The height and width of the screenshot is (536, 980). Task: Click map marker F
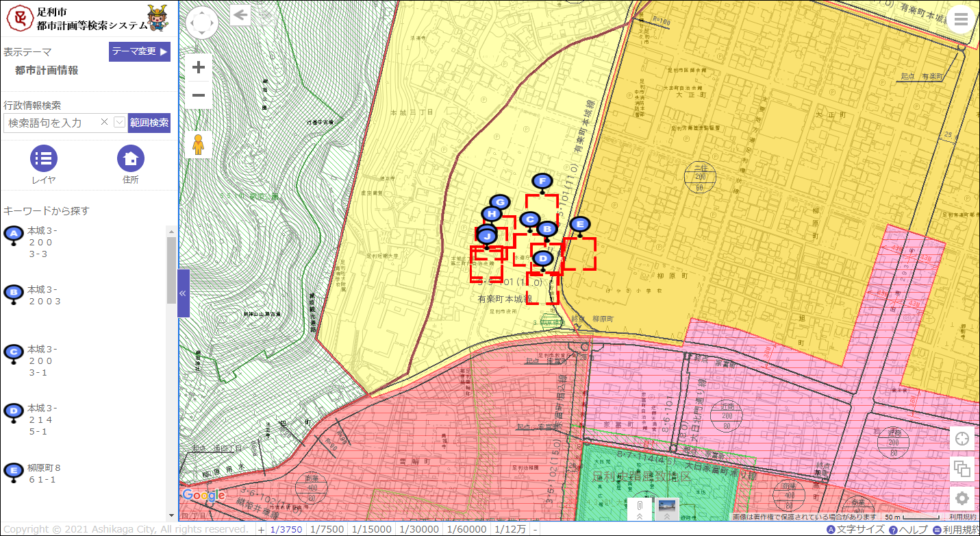542,182
